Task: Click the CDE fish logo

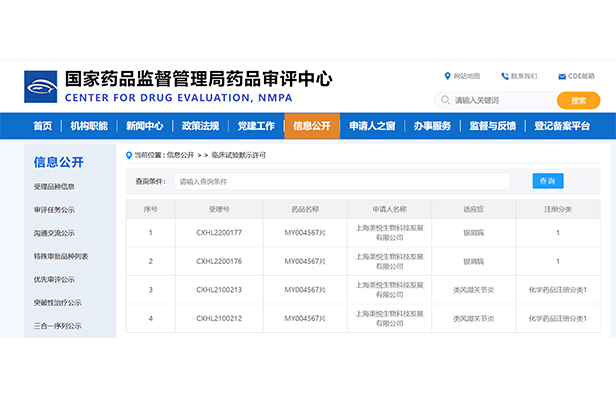Action: (x=40, y=87)
